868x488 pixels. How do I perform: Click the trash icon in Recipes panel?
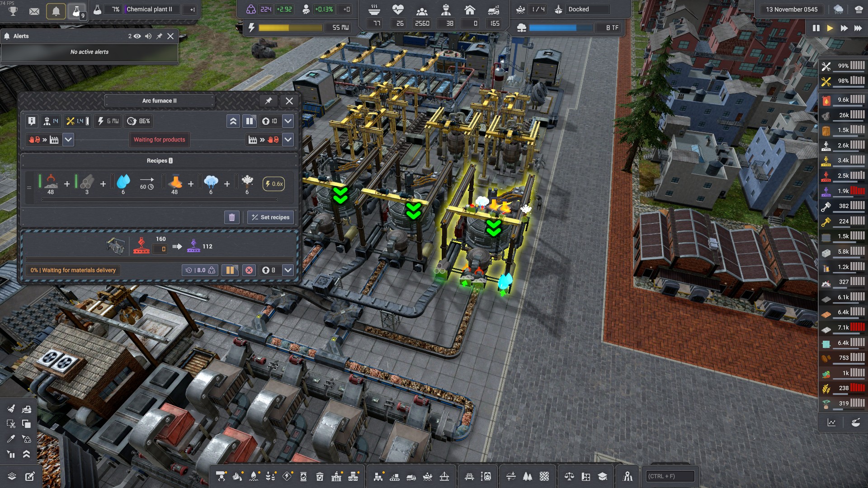[232, 217]
